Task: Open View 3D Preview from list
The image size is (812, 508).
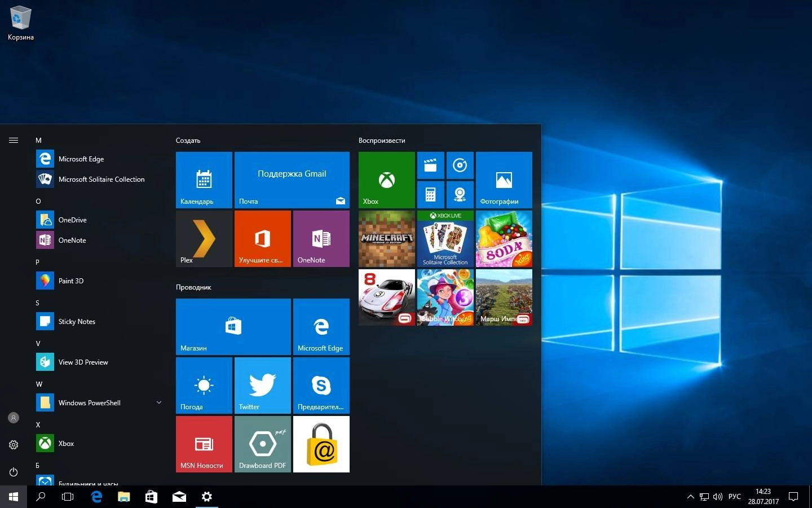Action: click(100, 362)
